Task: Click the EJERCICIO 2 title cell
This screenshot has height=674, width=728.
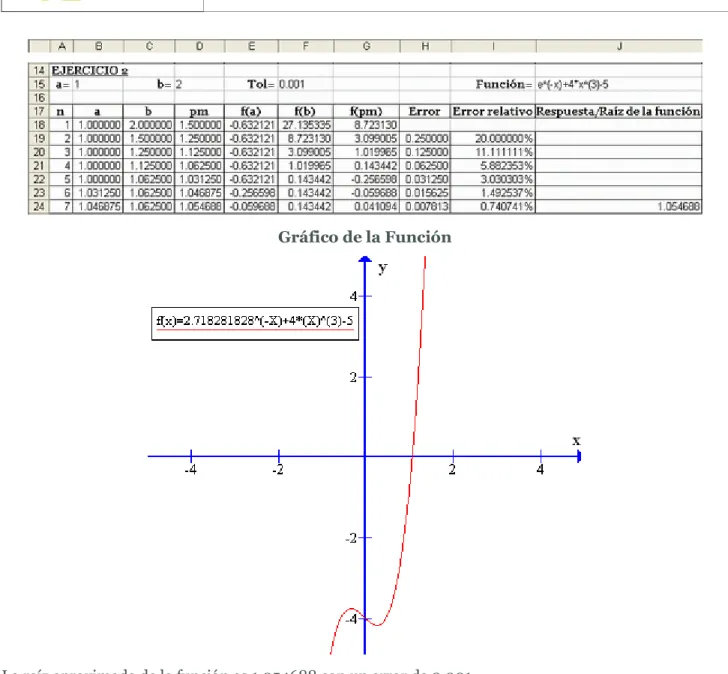Action: [90, 71]
